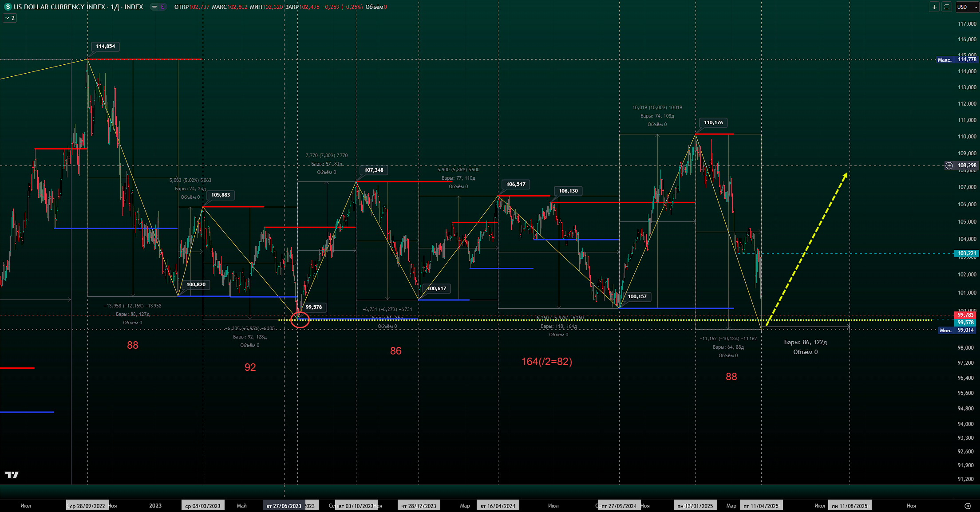Screen dimensions: 980x512
Task: Click the 103,221 last price label
Action: click(966, 253)
